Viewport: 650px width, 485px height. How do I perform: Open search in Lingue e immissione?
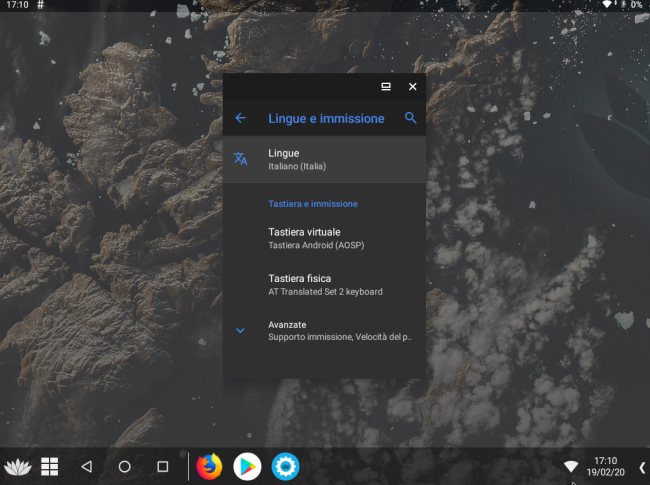click(x=410, y=118)
